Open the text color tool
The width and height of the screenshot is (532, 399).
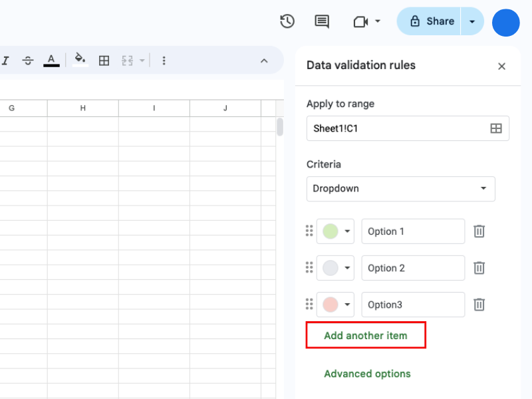51,61
